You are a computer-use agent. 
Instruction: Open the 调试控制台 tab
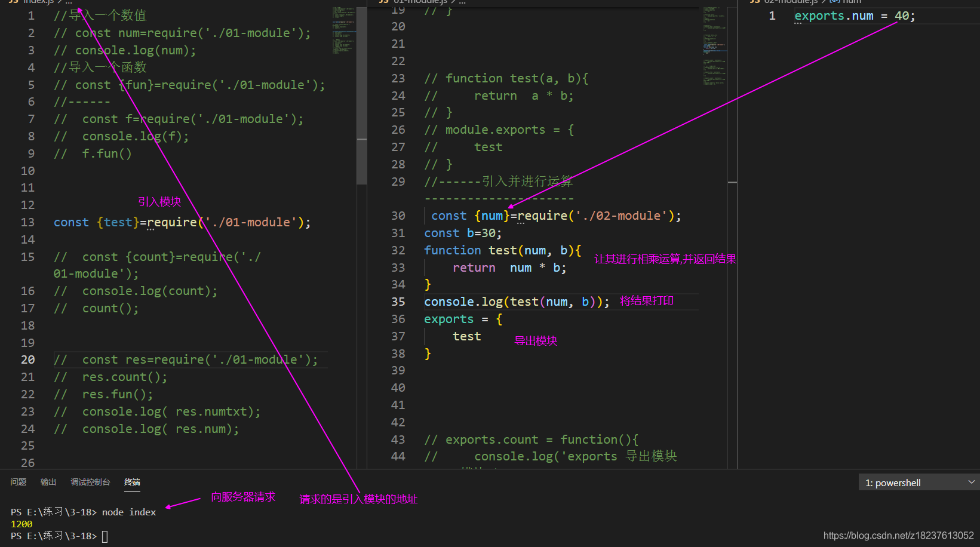pos(90,482)
